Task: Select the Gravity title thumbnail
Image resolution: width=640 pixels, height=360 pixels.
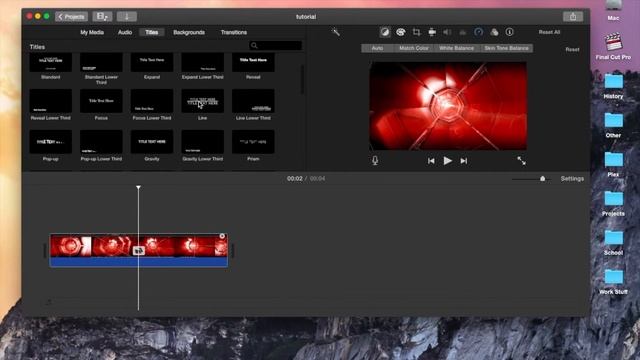Action: coord(152,142)
